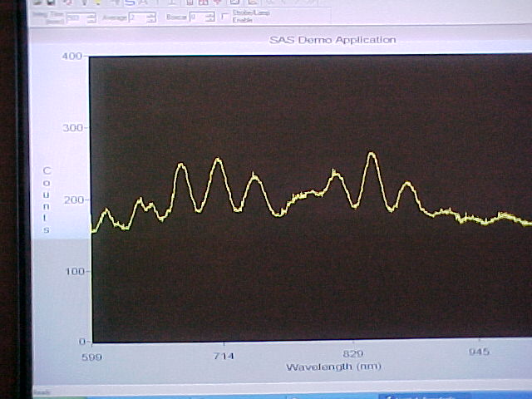
Task: Select the Boxcar value field
Action: tap(195, 17)
